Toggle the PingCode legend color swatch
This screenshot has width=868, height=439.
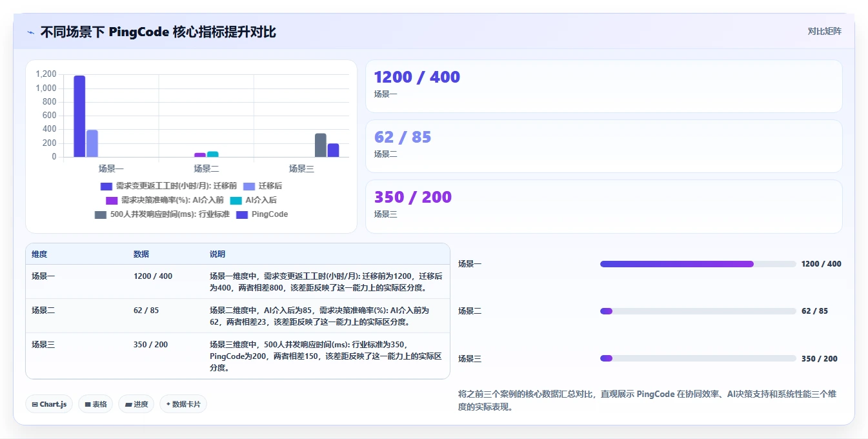[x=242, y=214]
